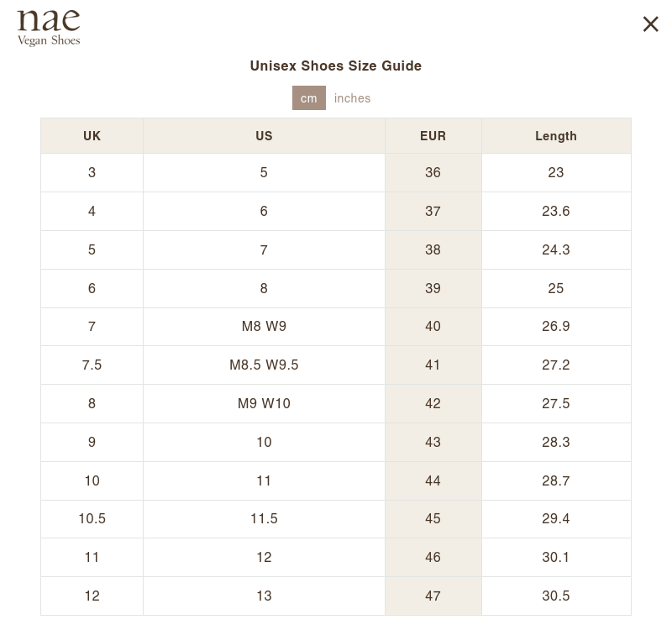672x630 pixels.
Task: Click the UK column header
Action: click(x=92, y=136)
